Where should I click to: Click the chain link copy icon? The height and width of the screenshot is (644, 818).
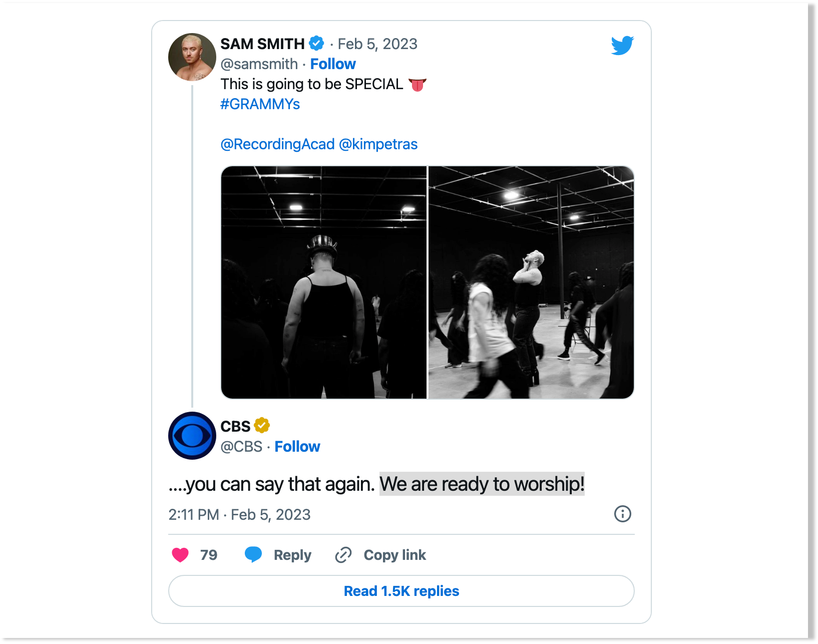(343, 555)
